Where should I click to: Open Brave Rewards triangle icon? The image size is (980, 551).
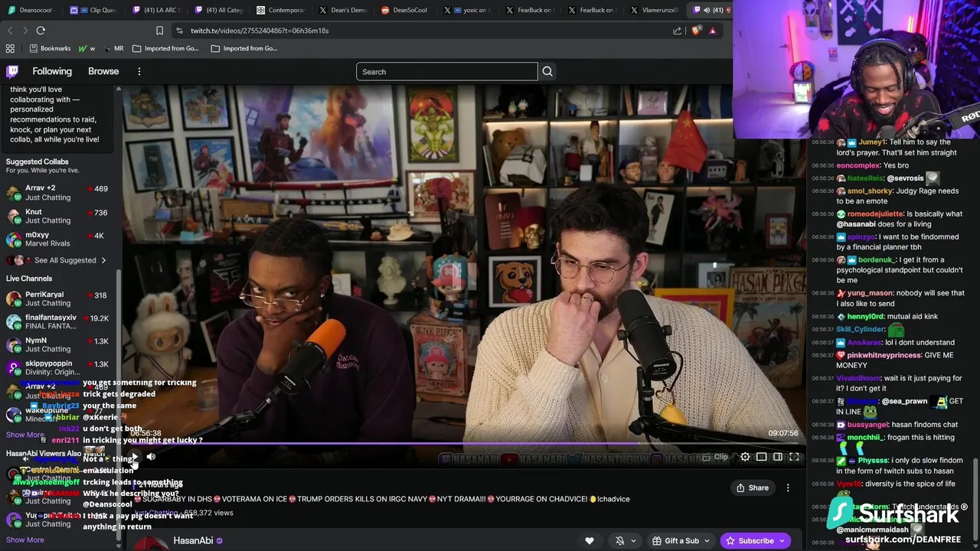click(x=713, y=31)
